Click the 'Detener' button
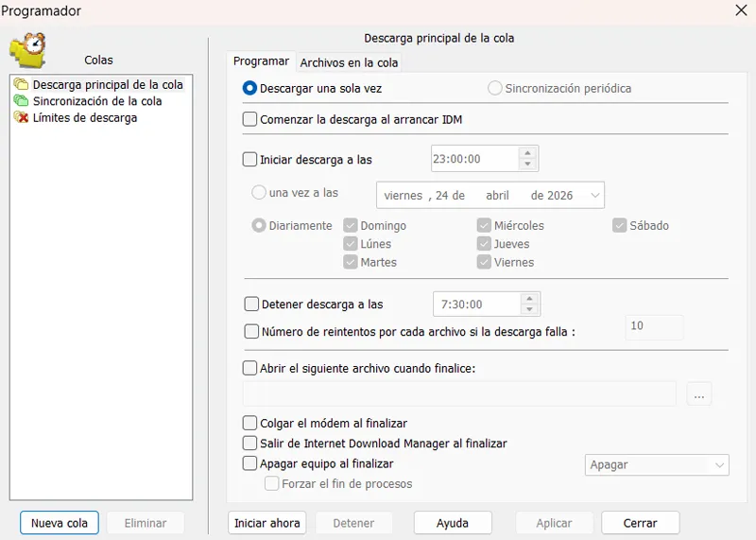Screen dimensions: 756x540 [353, 523]
